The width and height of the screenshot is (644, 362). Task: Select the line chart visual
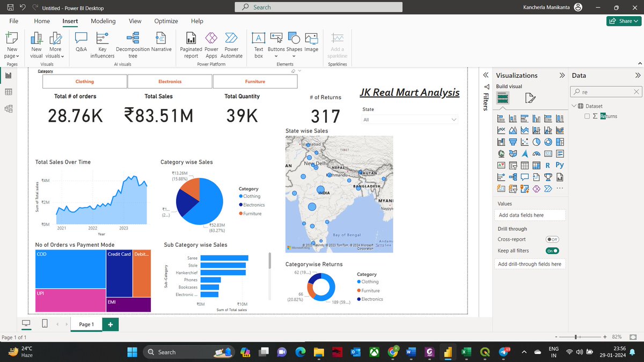[501, 130]
